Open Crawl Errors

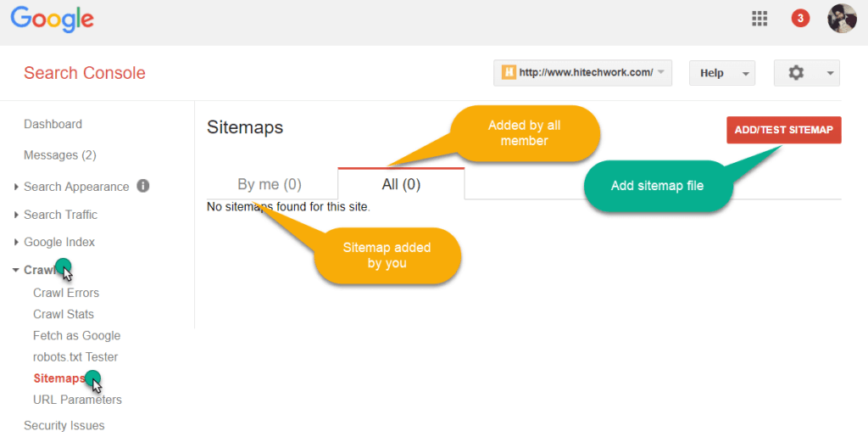(x=66, y=293)
